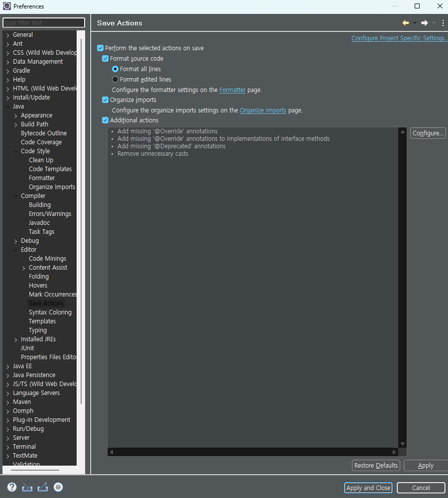
Task: Expand the Installed JREs tree item
Action: 15,339
